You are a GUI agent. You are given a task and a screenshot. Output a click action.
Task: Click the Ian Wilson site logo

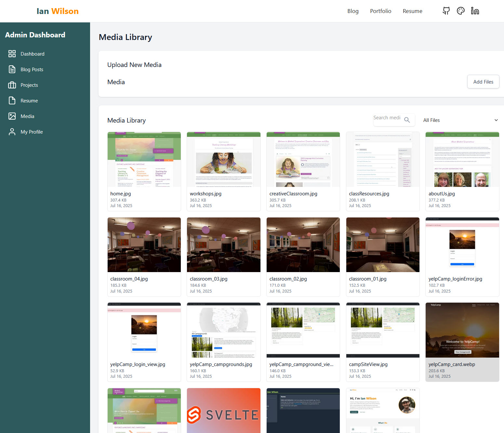tap(58, 11)
